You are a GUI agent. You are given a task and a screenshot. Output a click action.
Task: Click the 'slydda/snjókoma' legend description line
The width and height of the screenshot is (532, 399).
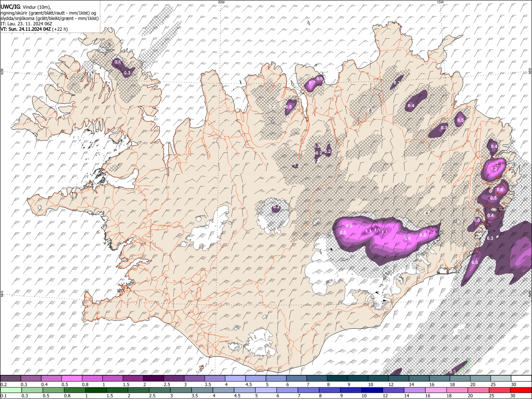tap(49, 18)
